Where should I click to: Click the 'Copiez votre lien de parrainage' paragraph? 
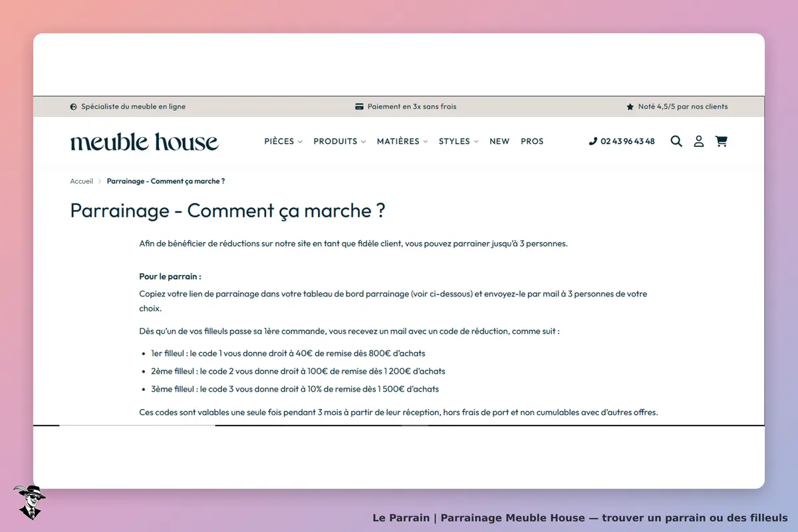tap(393, 301)
